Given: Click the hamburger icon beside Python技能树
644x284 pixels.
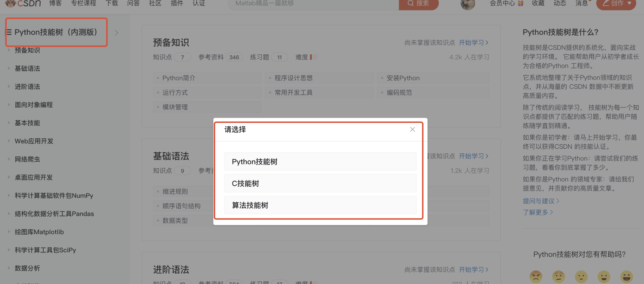Looking at the screenshot, I should coord(9,32).
